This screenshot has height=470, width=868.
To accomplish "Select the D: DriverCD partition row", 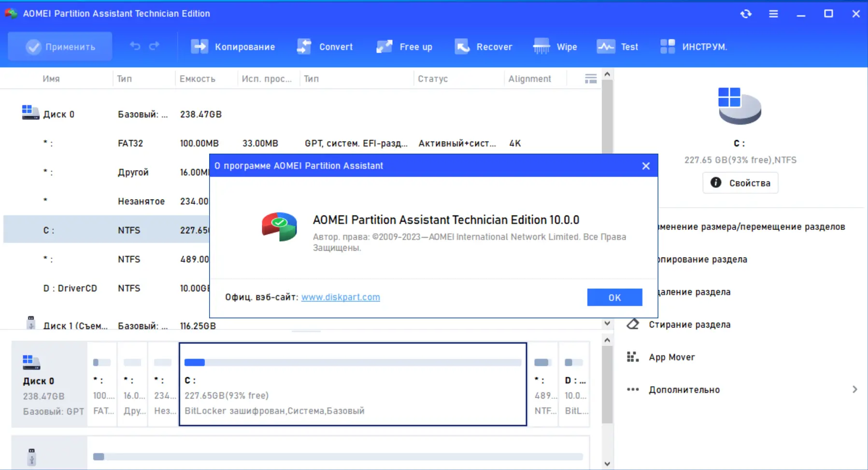I will click(x=106, y=288).
